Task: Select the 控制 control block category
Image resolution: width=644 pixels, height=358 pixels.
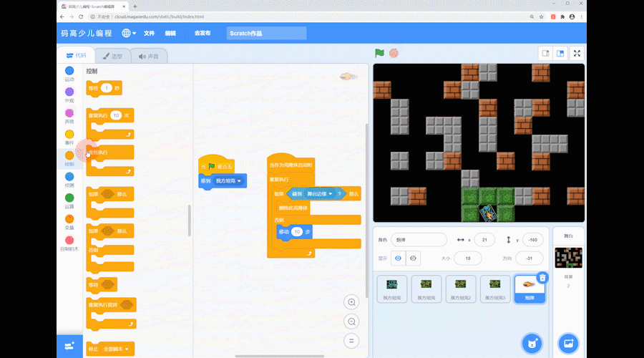Action: (x=69, y=159)
